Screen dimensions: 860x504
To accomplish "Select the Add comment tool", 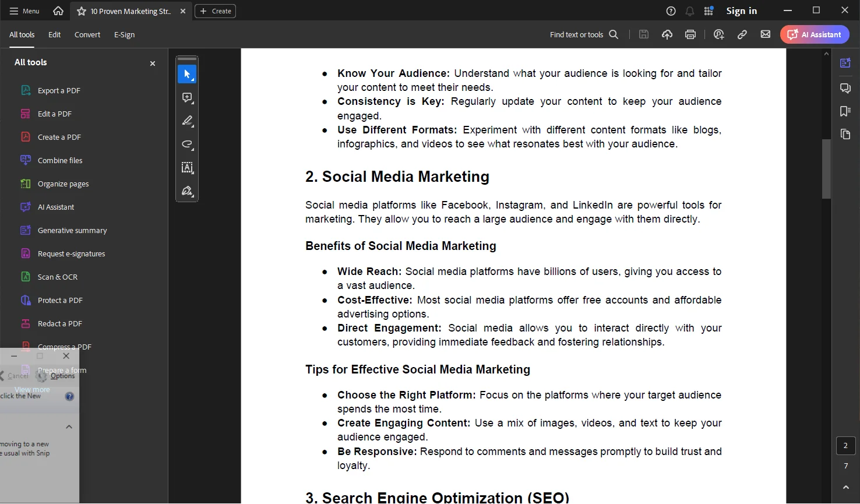I will pos(187,97).
